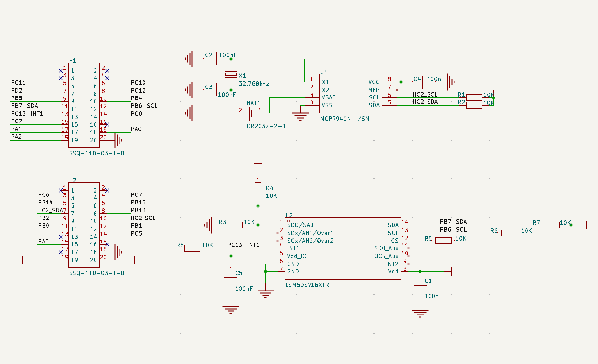Select capacitor C5 symbol
The height and width of the screenshot is (364, 598).
(x=231, y=279)
